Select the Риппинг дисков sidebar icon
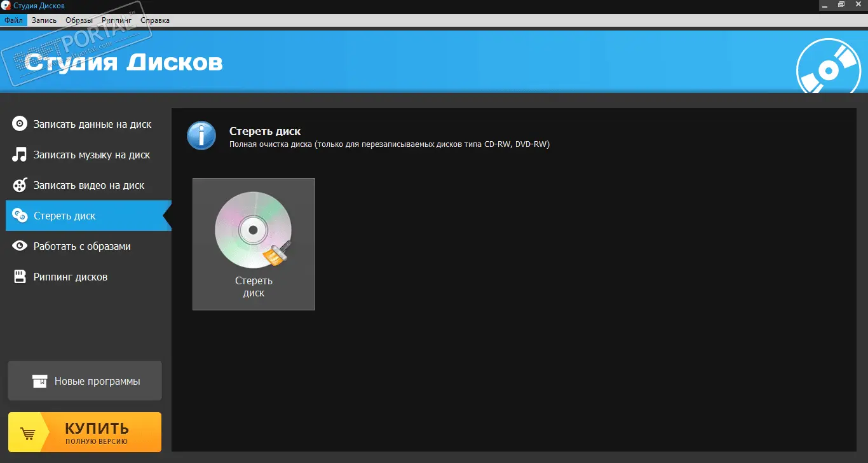Screen dimensions: 868x463 pyautogui.click(x=20, y=277)
